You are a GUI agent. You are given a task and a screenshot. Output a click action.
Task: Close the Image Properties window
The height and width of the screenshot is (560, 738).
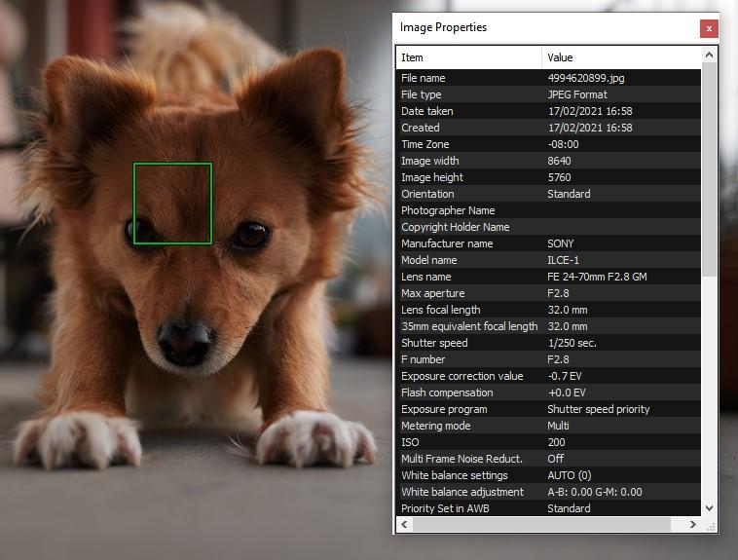[x=709, y=28]
